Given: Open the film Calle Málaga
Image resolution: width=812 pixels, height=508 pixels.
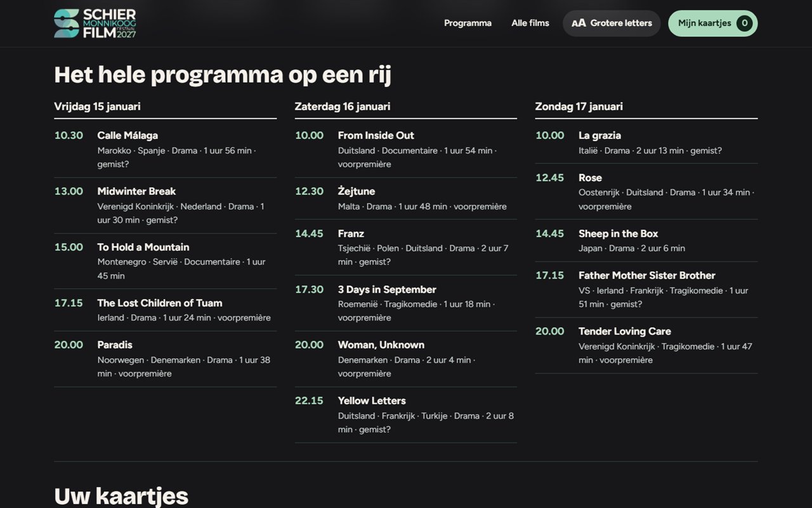Looking at the screenshot, I should pyautogui.click(x=128, y=135).
